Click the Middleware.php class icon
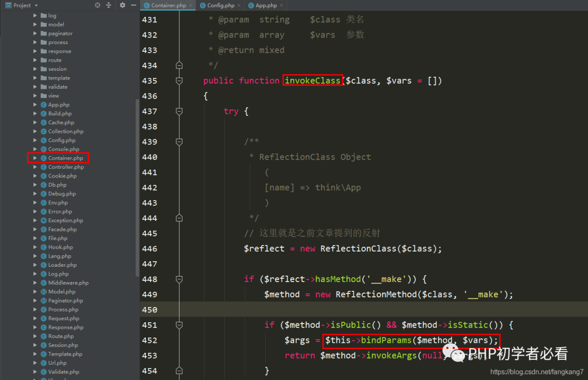Image resolution: width=588 pixels, height=380 pixels. pos(44,283)
